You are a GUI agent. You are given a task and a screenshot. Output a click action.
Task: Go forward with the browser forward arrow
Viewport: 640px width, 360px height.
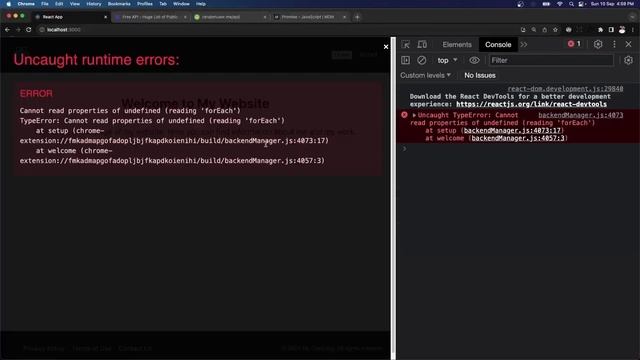pos(18,29)
